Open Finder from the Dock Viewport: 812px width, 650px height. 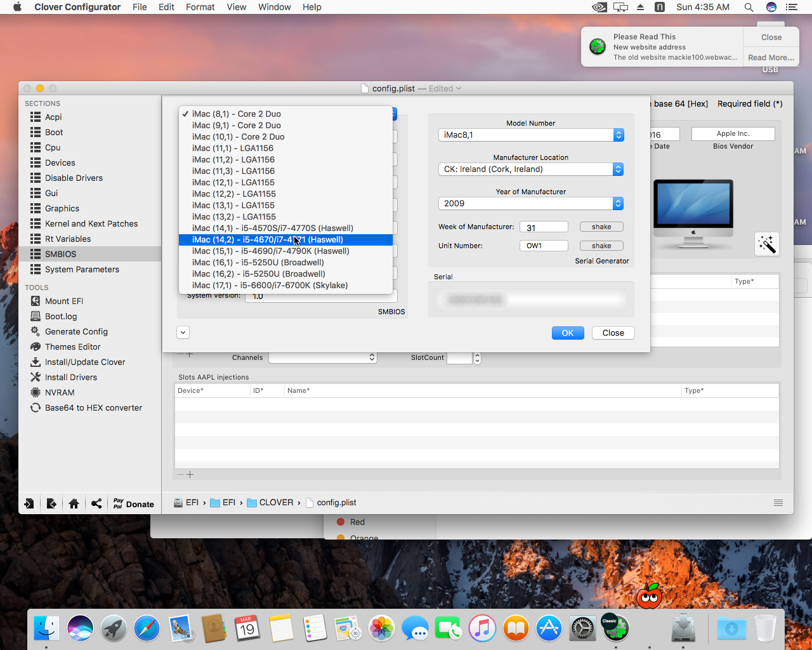46,628
